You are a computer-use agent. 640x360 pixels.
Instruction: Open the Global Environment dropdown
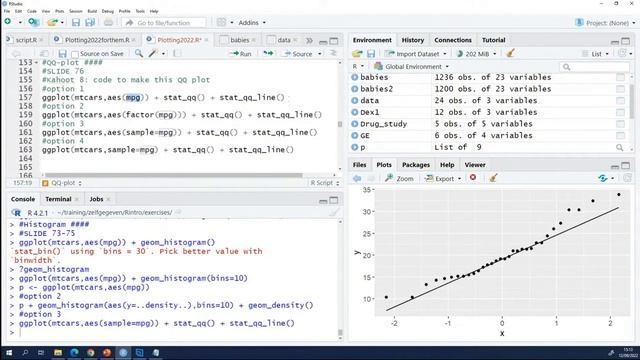pos(411,66)
